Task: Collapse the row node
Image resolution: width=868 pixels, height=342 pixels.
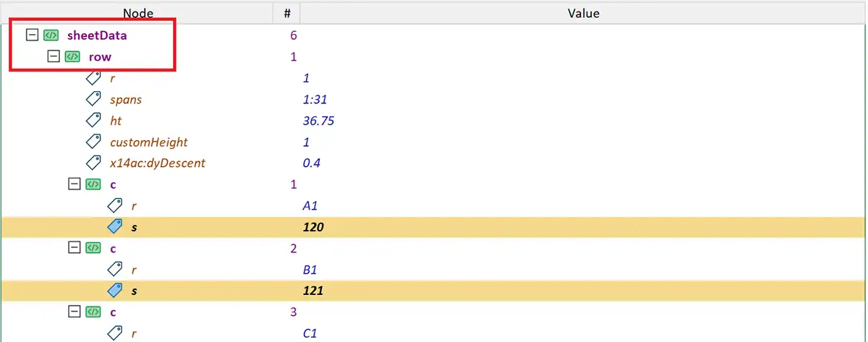Action: (53, 56)
